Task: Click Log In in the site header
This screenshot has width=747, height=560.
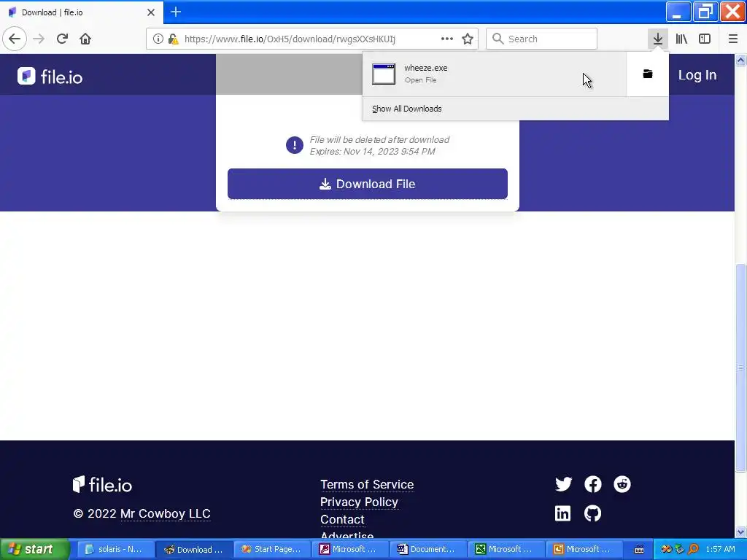Action: [x=697, y=75]
